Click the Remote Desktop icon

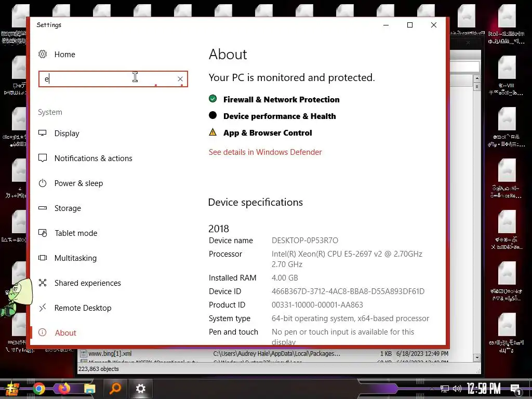click(43, 308)
